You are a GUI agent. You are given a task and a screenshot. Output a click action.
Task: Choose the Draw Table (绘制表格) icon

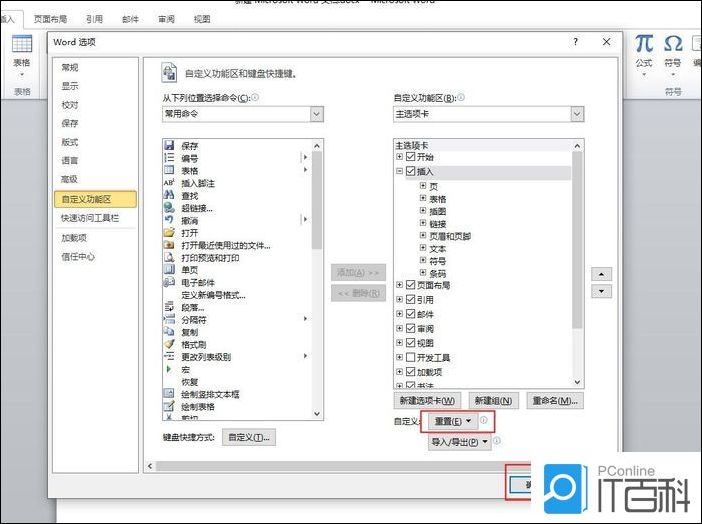169,406
